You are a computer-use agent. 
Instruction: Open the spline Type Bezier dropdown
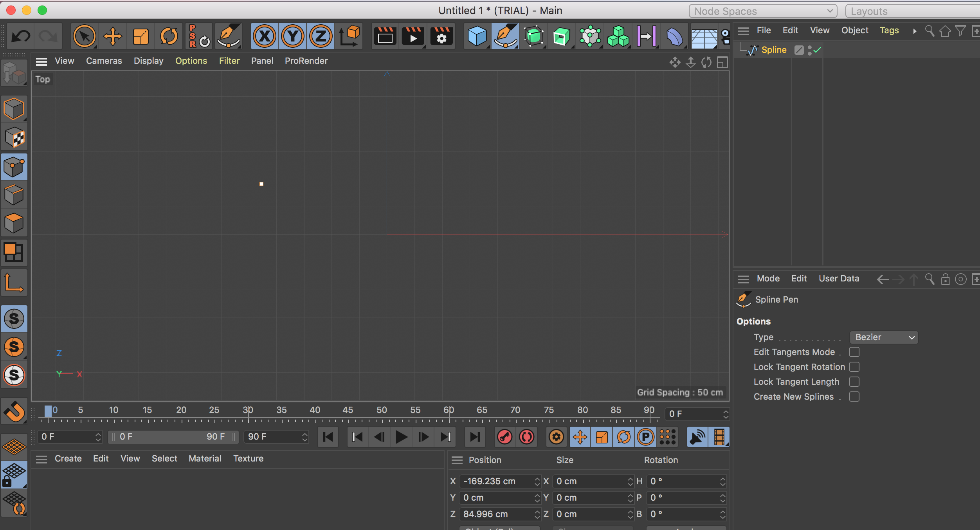(x=884, y=337)
